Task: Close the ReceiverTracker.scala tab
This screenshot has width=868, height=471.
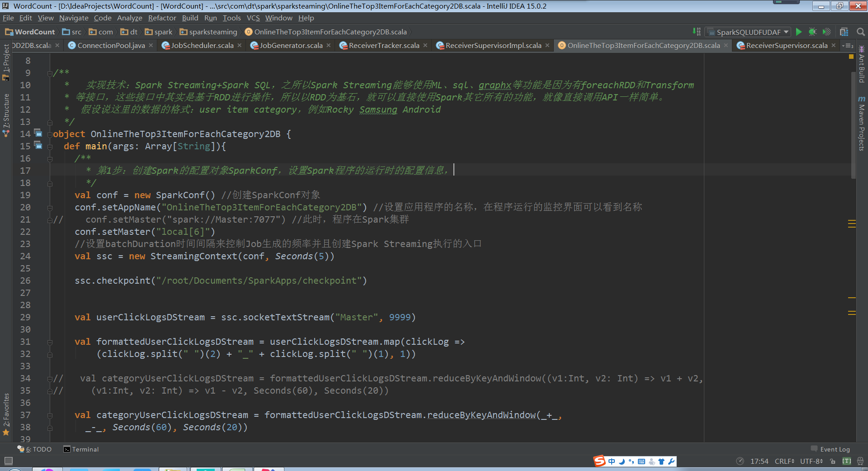Action: coord(425,45)
